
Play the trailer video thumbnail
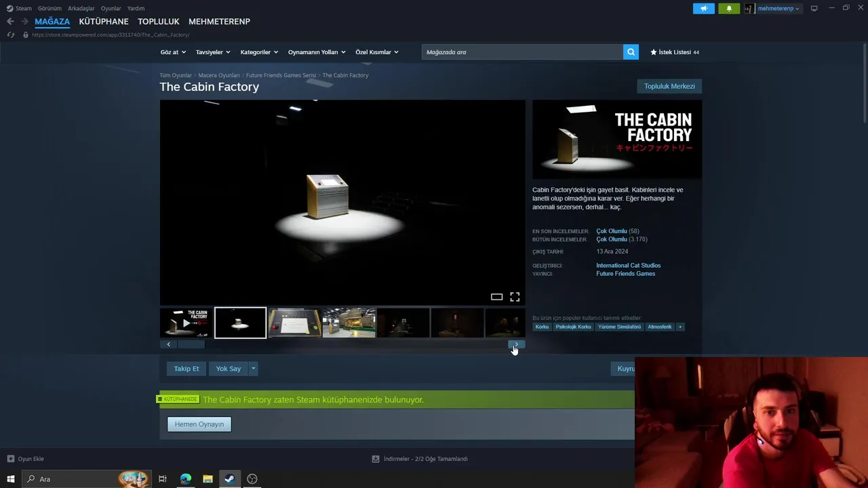coord(186,323)
